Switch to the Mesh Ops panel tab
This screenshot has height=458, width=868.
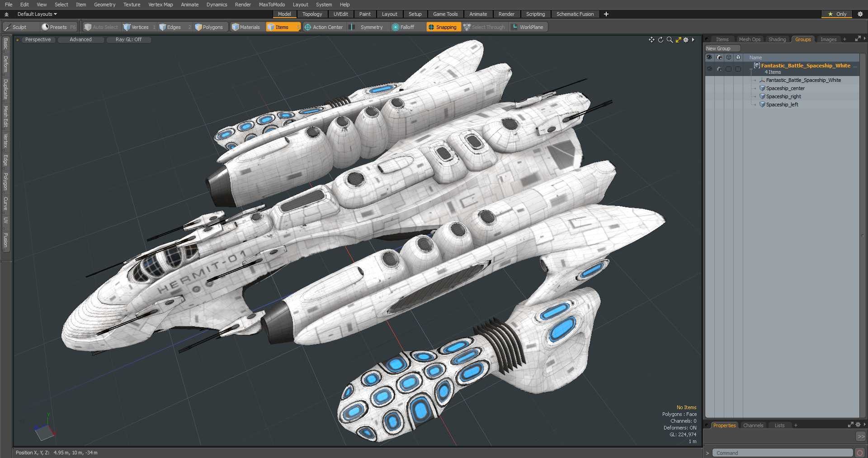click(x=750, y=39)
